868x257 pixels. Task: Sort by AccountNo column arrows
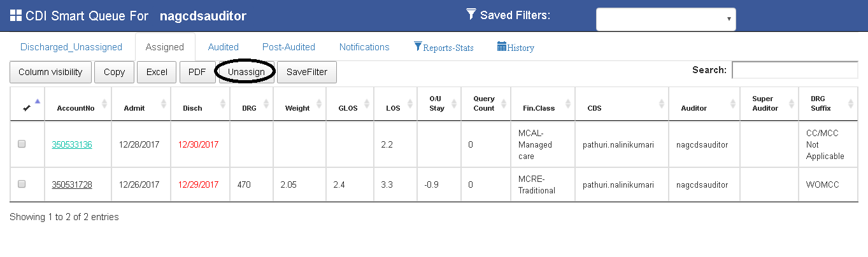[104, 104]
